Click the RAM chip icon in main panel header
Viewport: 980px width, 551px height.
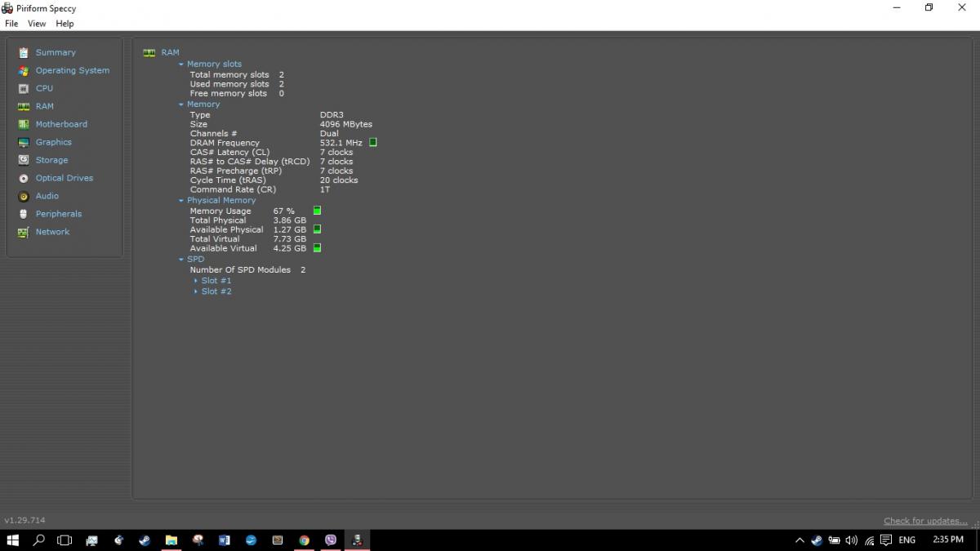coord(149,52)
